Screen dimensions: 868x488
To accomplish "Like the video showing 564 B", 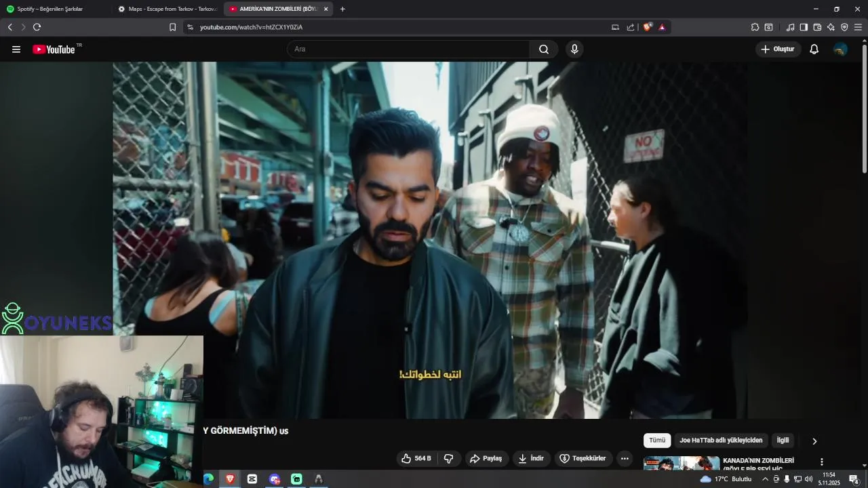I will point(416,459).
